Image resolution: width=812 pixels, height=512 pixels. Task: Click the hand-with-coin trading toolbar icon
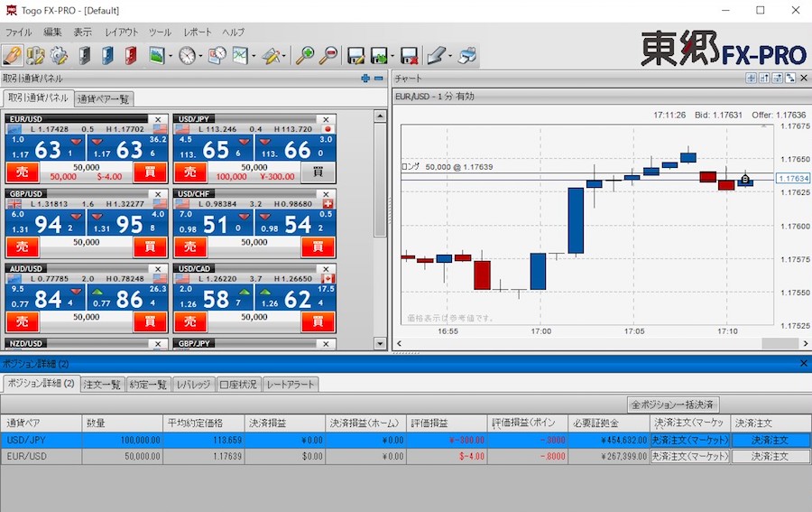[x=13, y=55]
